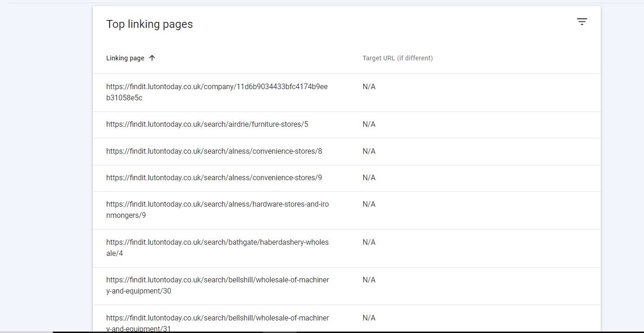Open the bellshill wholesale-of-machinery-and-equipment/30 link

click(x=217, y=285)
